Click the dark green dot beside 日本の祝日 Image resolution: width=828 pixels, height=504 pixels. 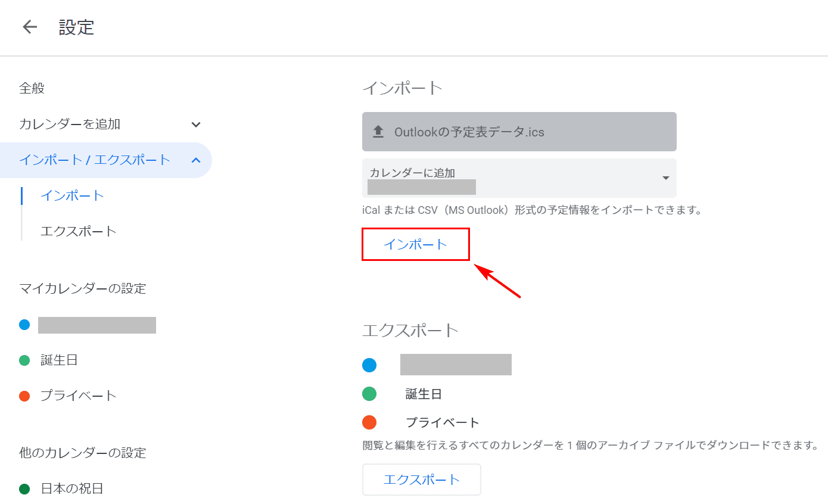24,489
